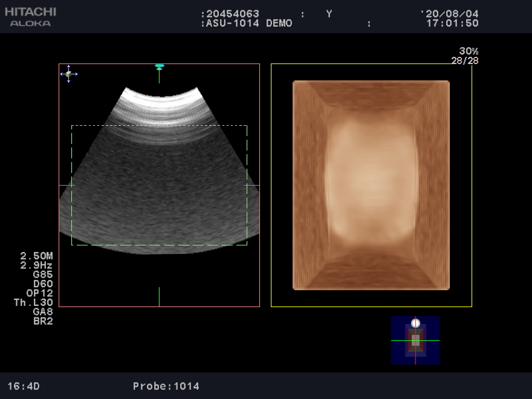
Task: Click the 28/28 frame counter
Action: click(464, 60)
